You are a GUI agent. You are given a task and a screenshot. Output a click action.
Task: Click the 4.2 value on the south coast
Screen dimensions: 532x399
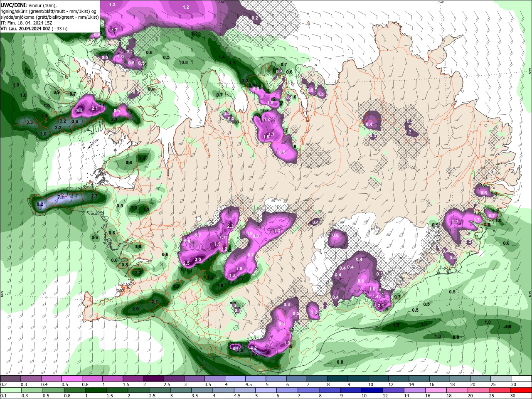254,348
